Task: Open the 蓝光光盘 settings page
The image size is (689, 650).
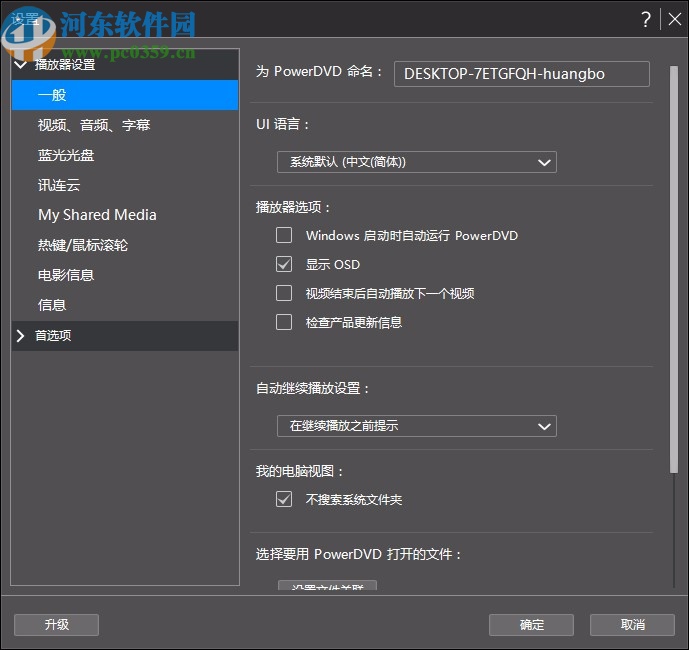Action: pos(125,155)
